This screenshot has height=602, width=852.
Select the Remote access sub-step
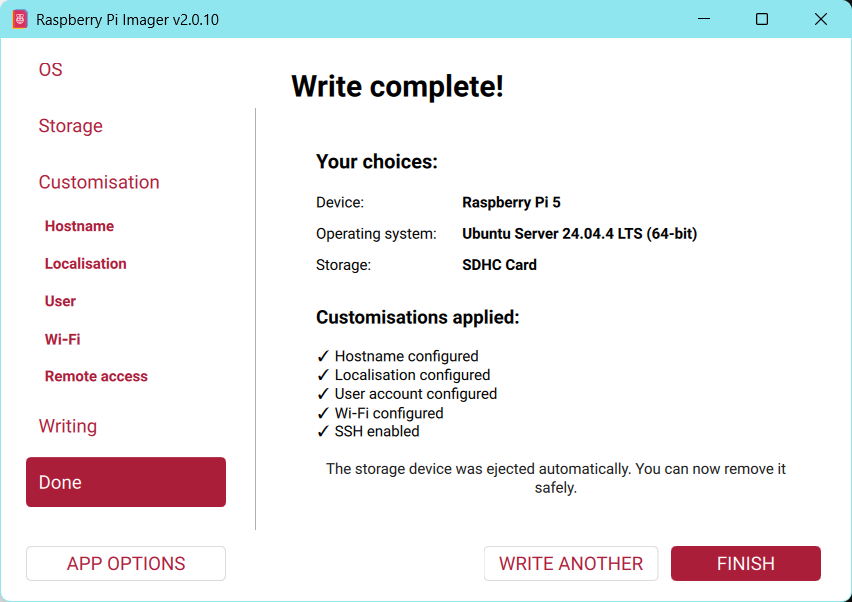(96, 376)
